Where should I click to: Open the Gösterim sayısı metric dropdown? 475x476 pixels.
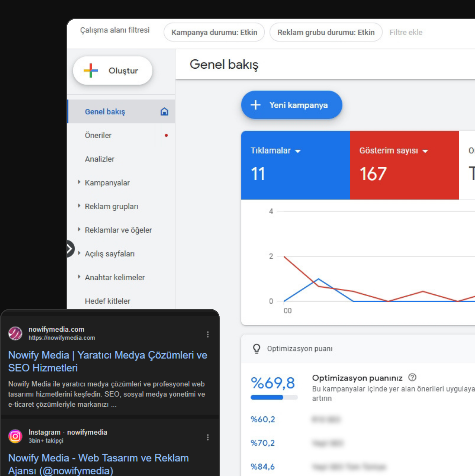click(x=425, y=151)
